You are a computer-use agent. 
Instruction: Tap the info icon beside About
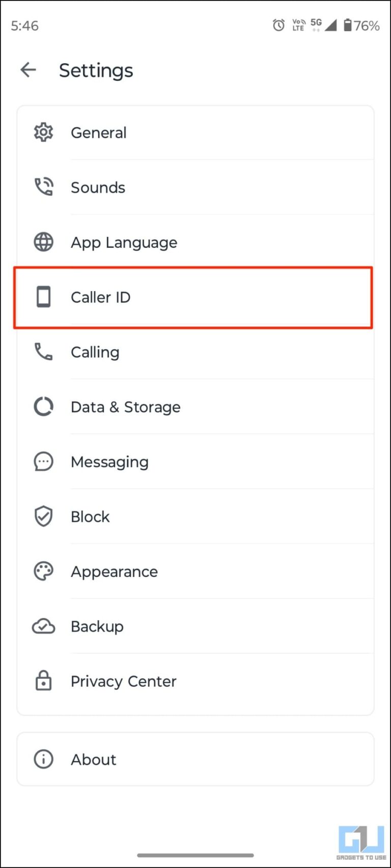tap(44, 759)
